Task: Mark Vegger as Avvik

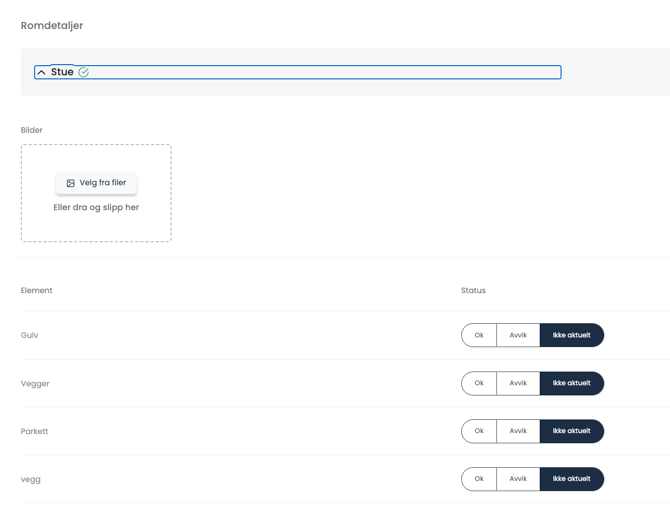Action: pos(518,383)
